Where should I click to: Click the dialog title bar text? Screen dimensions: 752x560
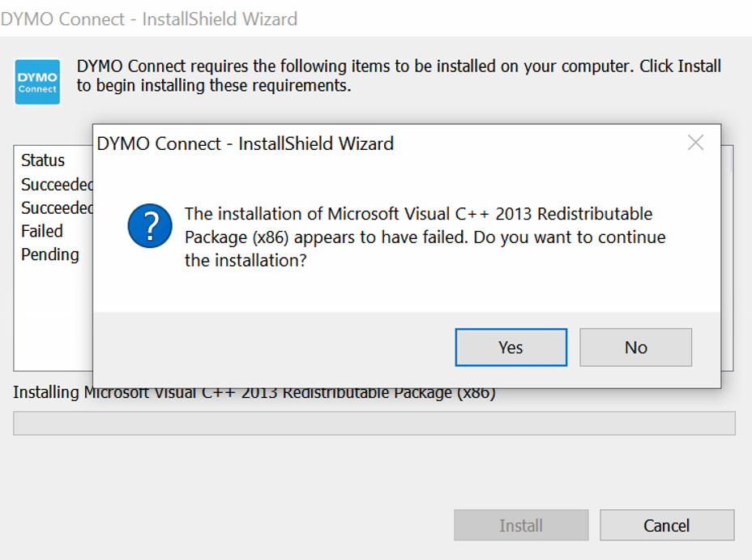pyautogui.click(x=243, y=143)
